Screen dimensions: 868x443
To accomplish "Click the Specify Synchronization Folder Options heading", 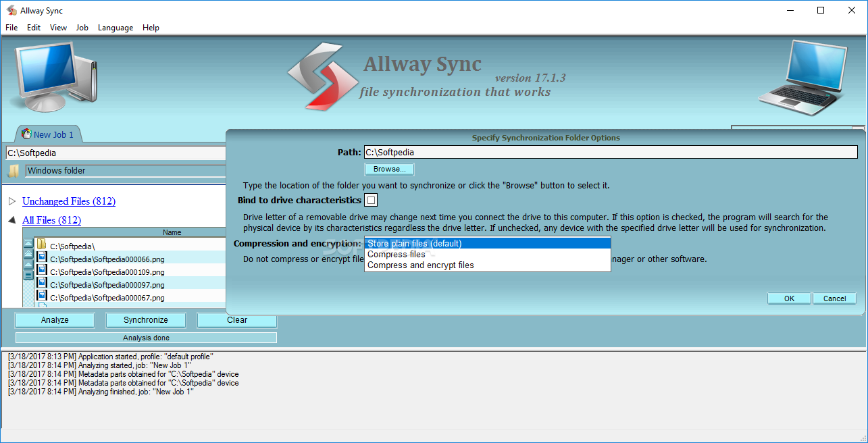I will 546,138.
